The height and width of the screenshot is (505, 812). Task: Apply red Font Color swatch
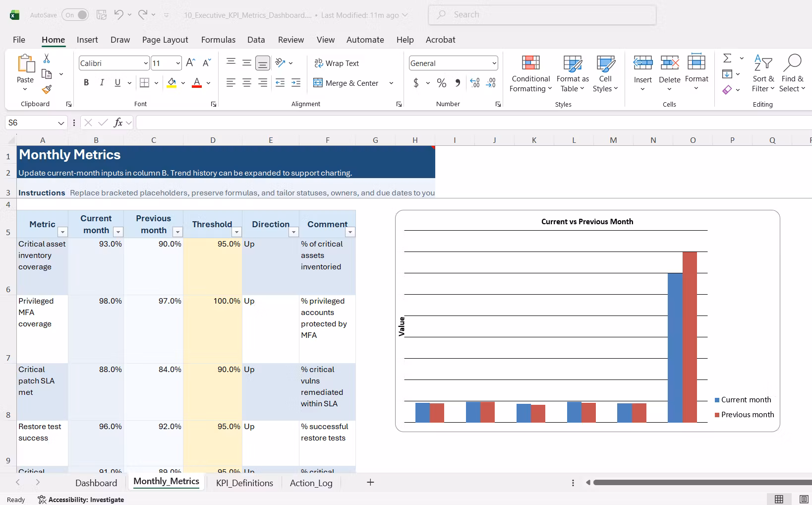197,83
